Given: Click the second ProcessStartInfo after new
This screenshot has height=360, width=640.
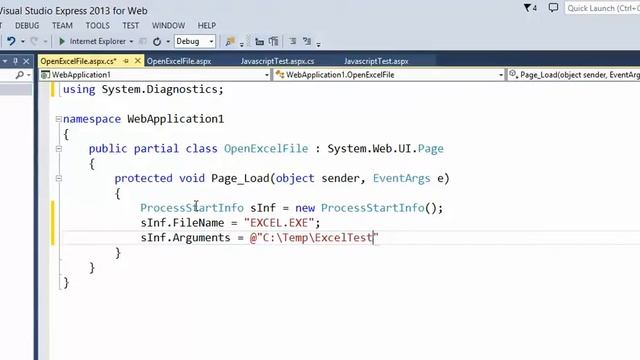Looking at the screenshot, I should [373, 208].
